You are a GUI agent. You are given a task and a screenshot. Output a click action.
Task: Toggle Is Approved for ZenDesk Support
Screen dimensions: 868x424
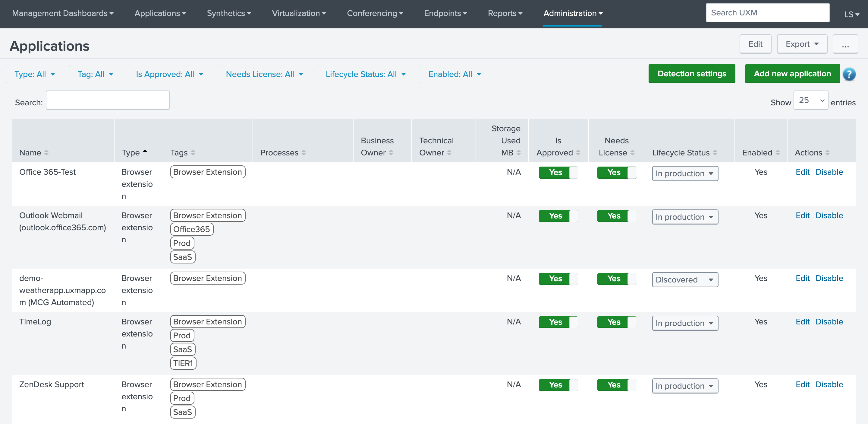(x=558, y=385)
